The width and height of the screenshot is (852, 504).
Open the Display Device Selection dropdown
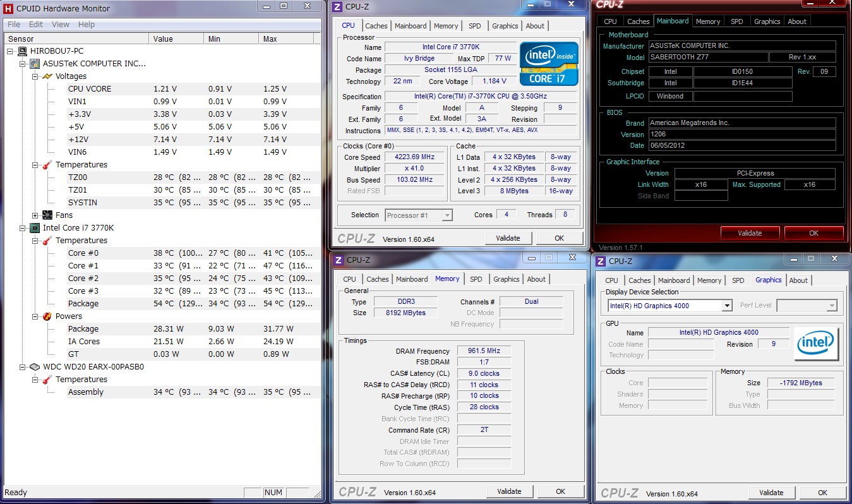tap(726, 306)
